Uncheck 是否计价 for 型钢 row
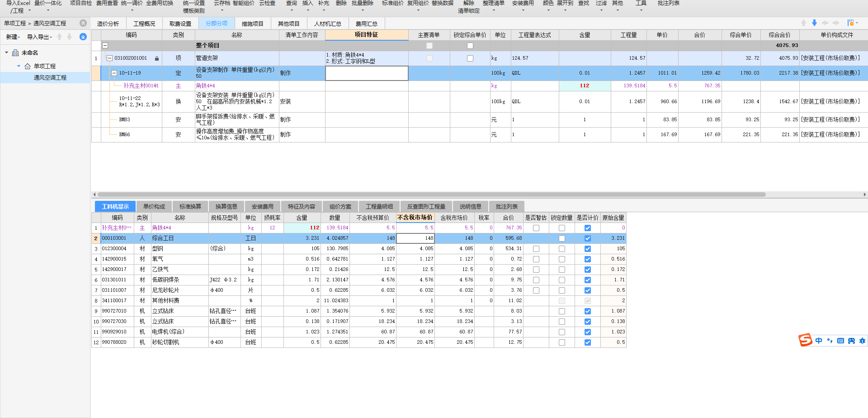The height and width of the screenshot is (418, 868). click(588, 249)
